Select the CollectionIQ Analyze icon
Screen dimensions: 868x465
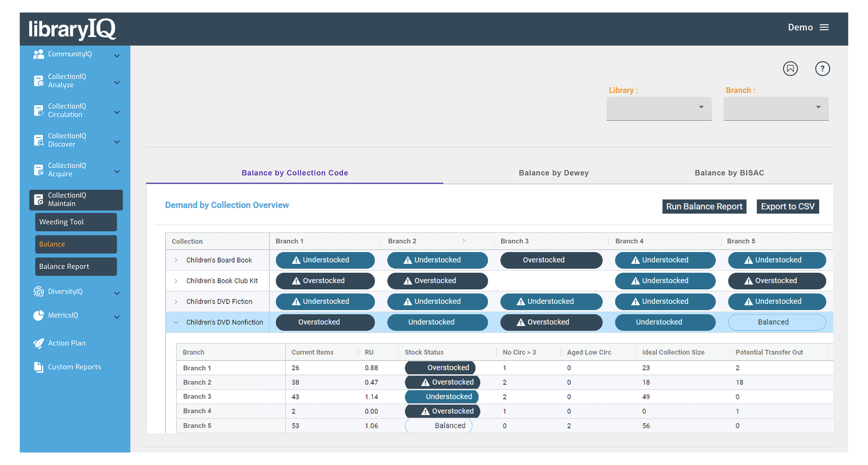tap(39, 81)
